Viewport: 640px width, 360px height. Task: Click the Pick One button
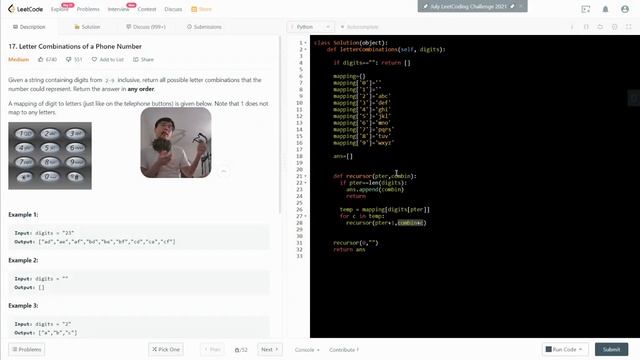[x=166, y=349]
